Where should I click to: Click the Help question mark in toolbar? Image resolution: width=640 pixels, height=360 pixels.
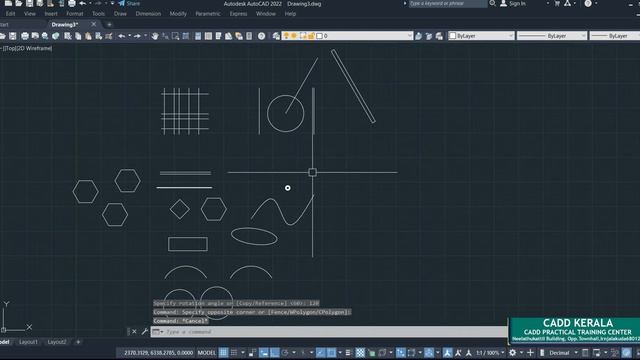262,36
